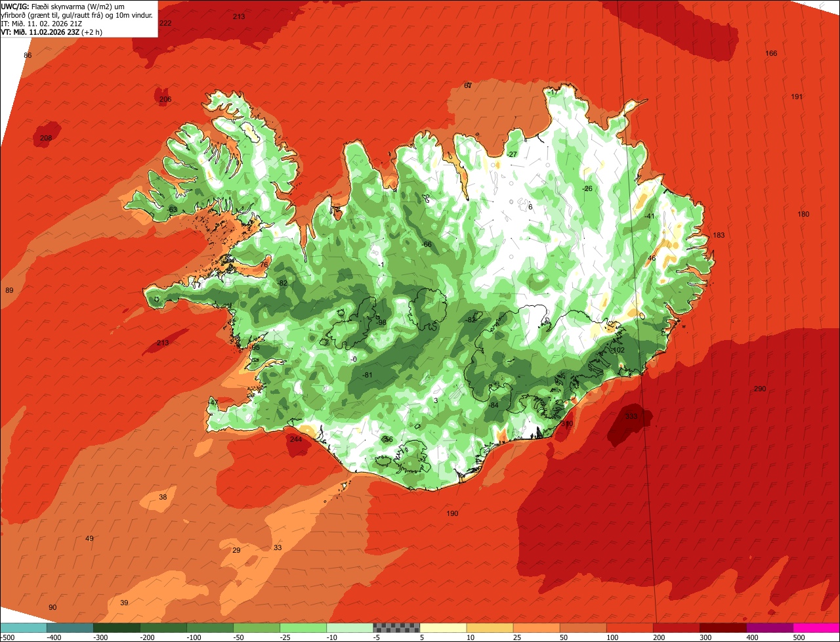Click the legend label -500
This screenshot has width=840, height=642.
coord(8,637)
